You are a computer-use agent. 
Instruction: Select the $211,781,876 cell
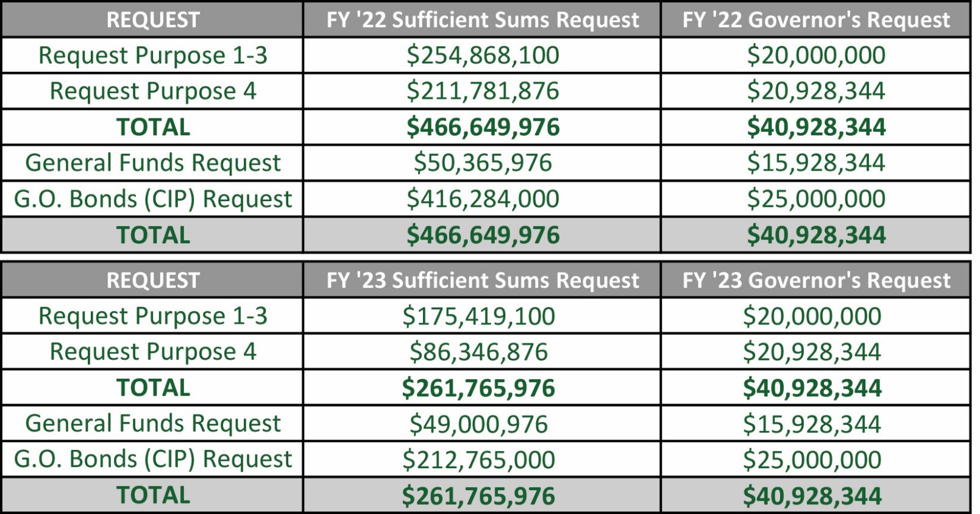[x=483, y=91]
